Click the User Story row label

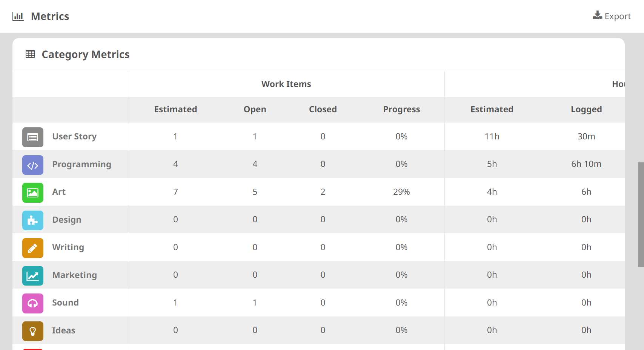click(x=74, y=136)
